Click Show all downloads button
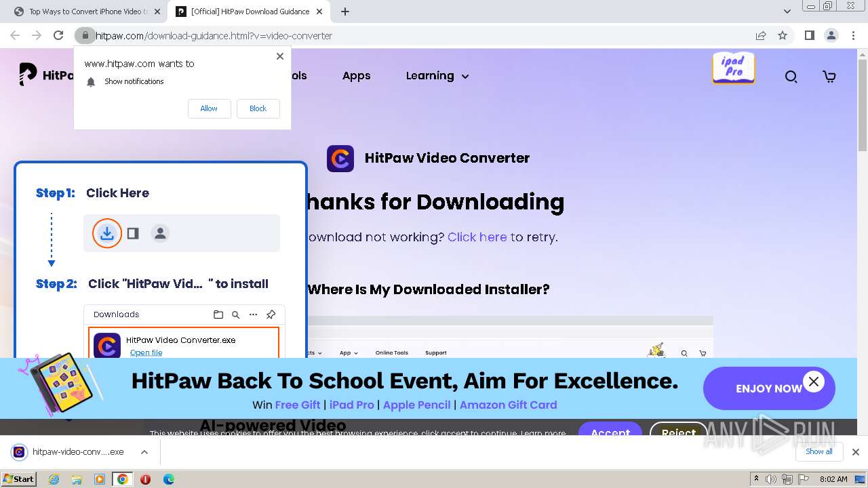This screenshot has width=868, height=488. click(x=818, y=451)
